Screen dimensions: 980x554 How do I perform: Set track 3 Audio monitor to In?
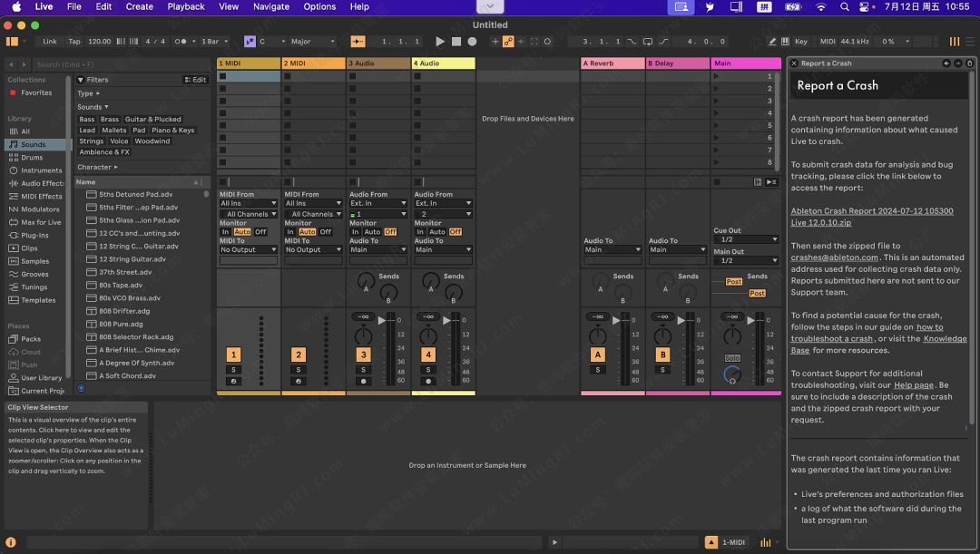[x=356, y=232]
